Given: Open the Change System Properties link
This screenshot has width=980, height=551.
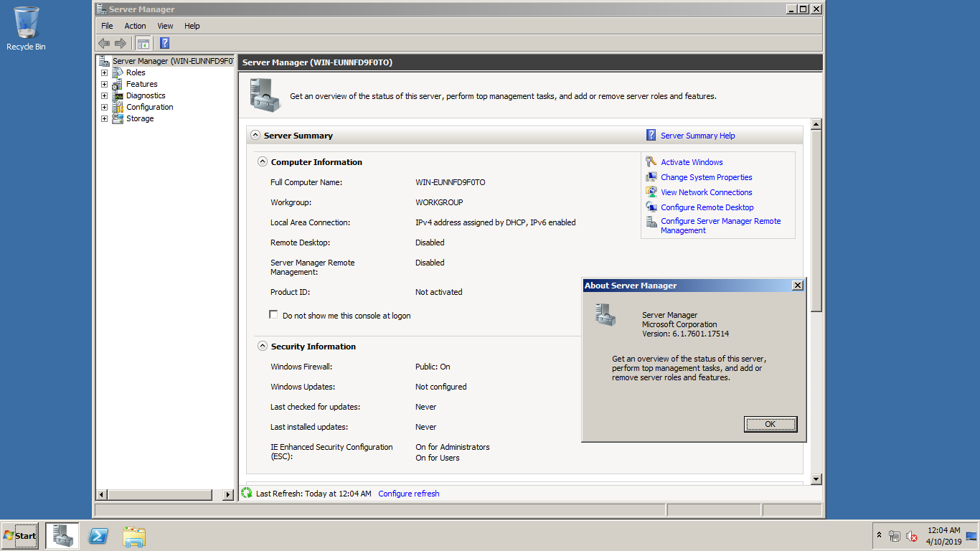Looking at the screenshot, I should (707, 177).
